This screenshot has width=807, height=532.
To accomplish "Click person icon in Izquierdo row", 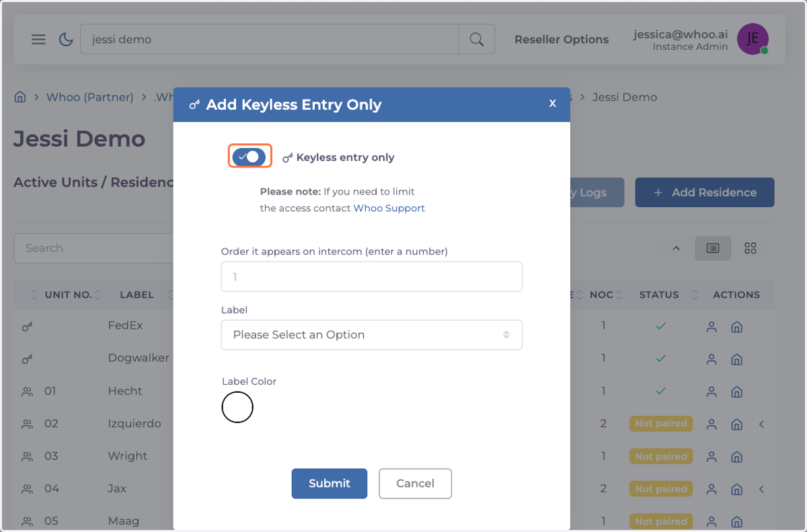I will pyautogui.click(x=712, y=424).
